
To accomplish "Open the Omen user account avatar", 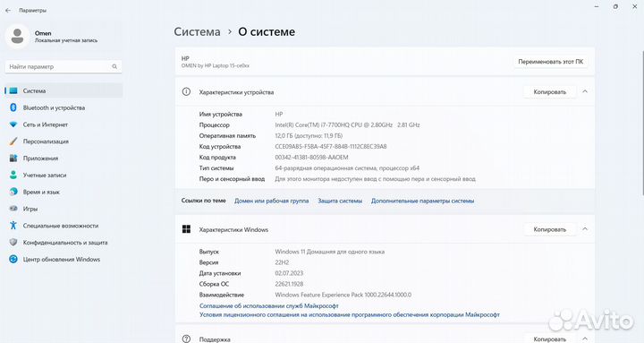I will pyautogui.click(x=17, y=36).
